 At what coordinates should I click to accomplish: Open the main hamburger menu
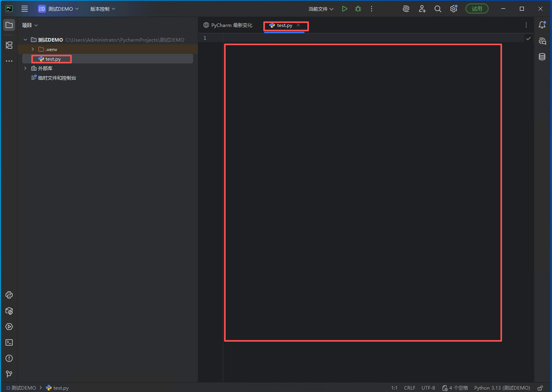point(25,9)
